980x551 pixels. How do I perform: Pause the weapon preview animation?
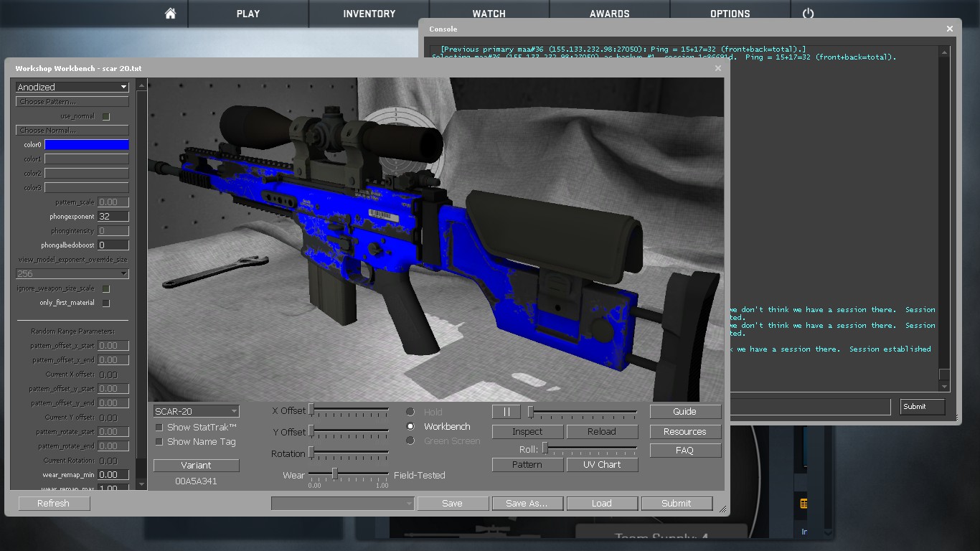tap(507, 412)
